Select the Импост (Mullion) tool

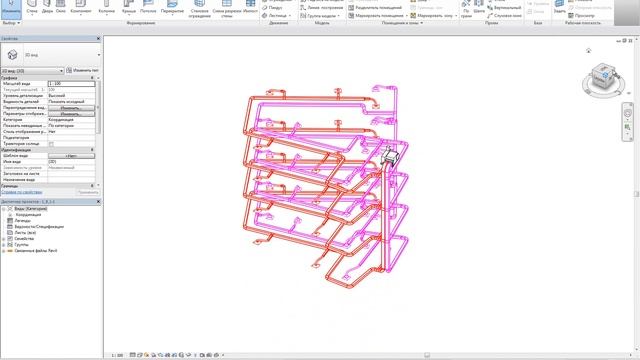[250, 7]
